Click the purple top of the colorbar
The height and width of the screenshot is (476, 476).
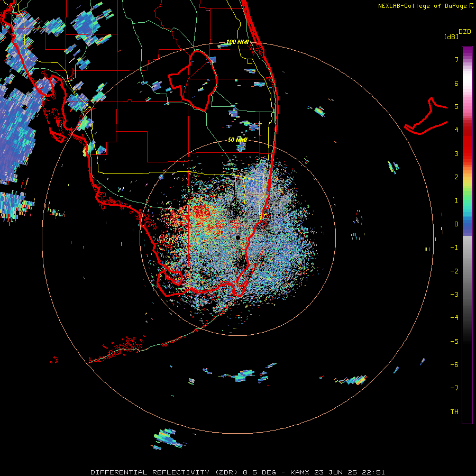click(x=467, y=52)
